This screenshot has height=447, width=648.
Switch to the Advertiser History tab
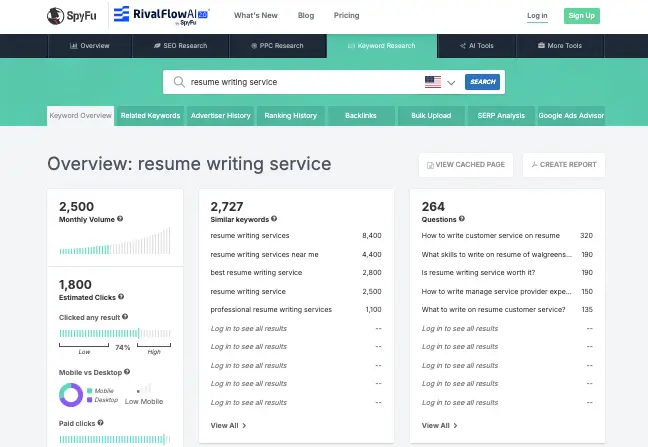click(x=221, y=116)
